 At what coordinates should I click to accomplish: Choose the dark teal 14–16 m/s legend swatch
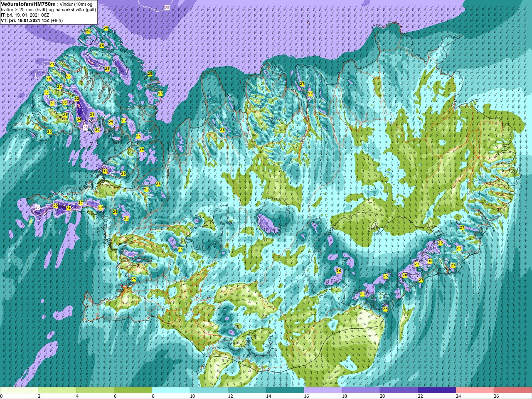pyautogui.click(x=285, y=390)
